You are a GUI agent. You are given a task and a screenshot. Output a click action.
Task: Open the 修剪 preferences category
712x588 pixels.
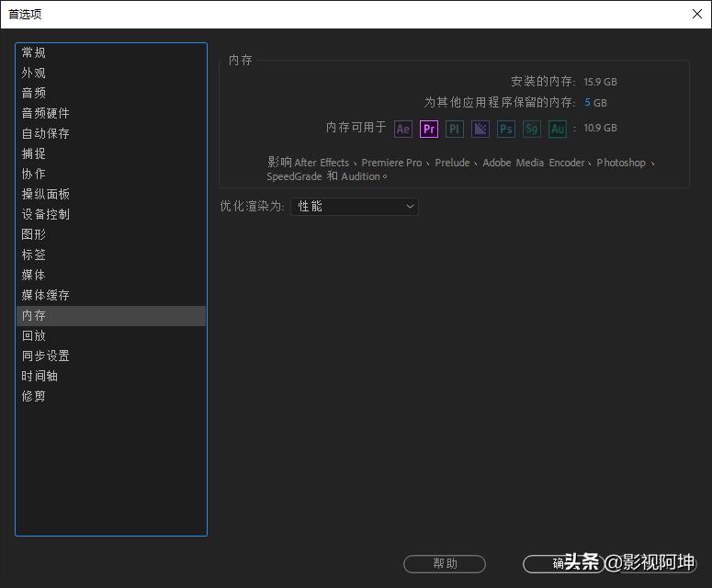pyautogui.click(x=111, y=396)
